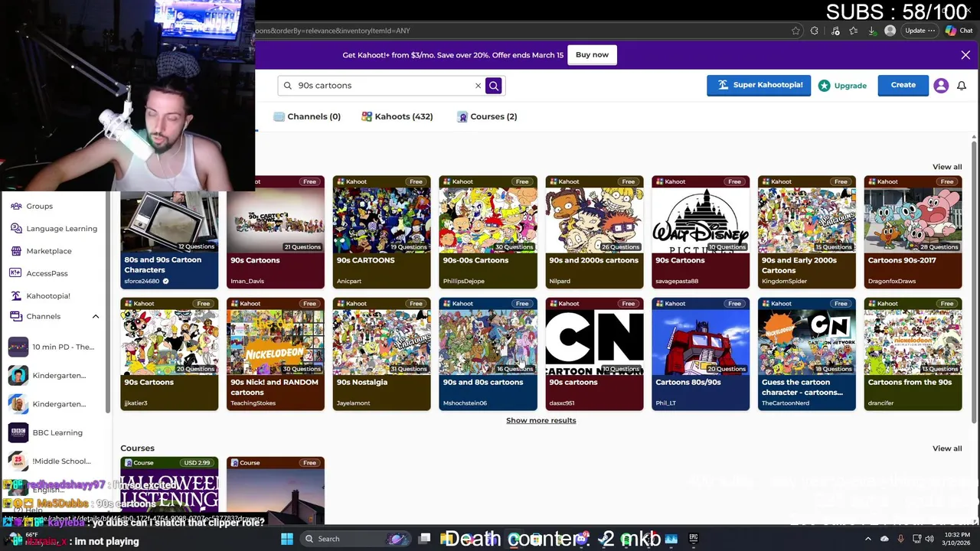
Task: Open browser media control icon
Action: tap(835, 31)
